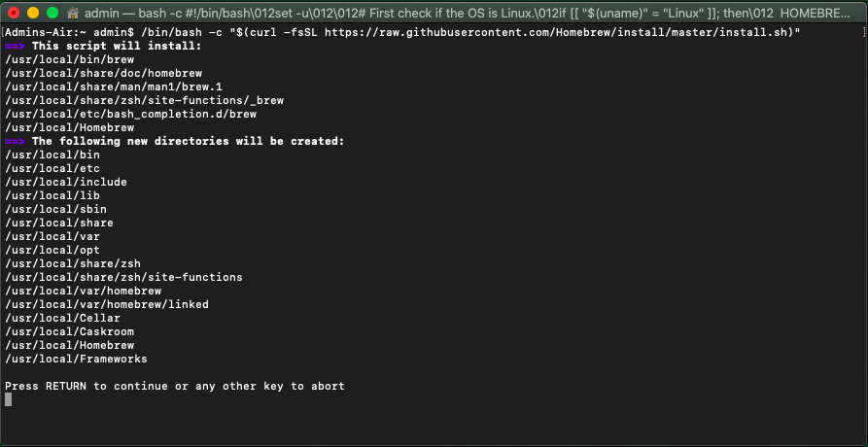The image size is (868, 447).
Task: Select the "/usr/local/Frameworks" line
Action: [x=76, y=359]
